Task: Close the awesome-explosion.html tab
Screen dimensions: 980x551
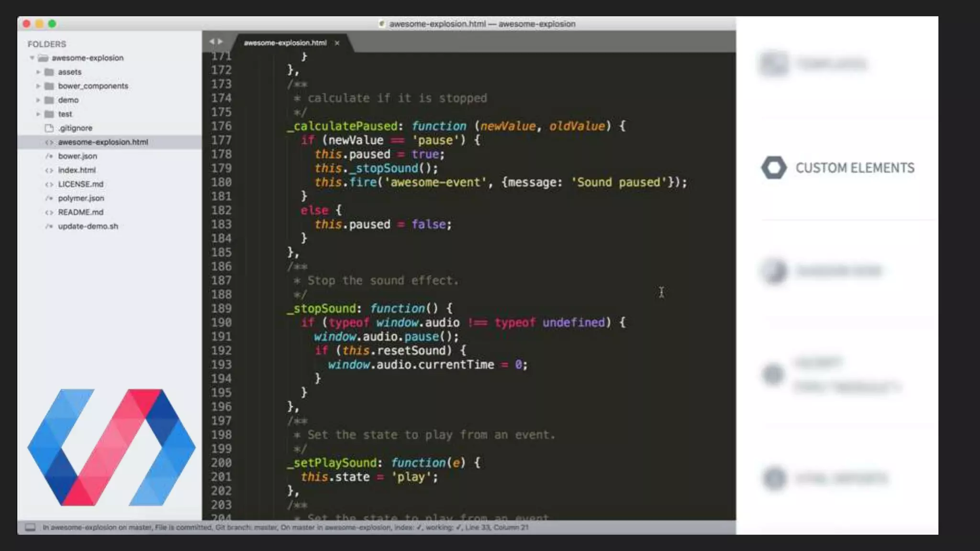Action: [337, 43]
